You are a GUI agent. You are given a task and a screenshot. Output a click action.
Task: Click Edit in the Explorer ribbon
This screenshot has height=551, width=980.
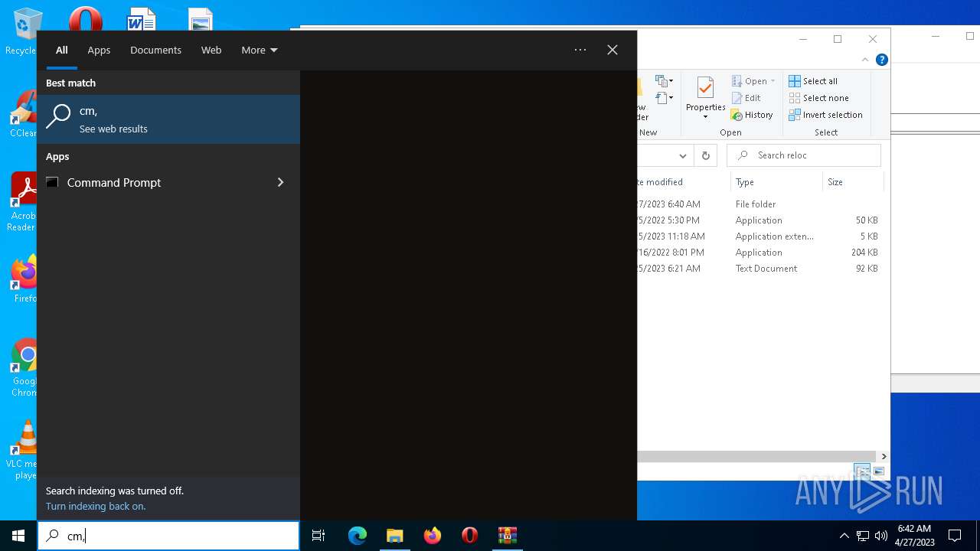(746, 98)
